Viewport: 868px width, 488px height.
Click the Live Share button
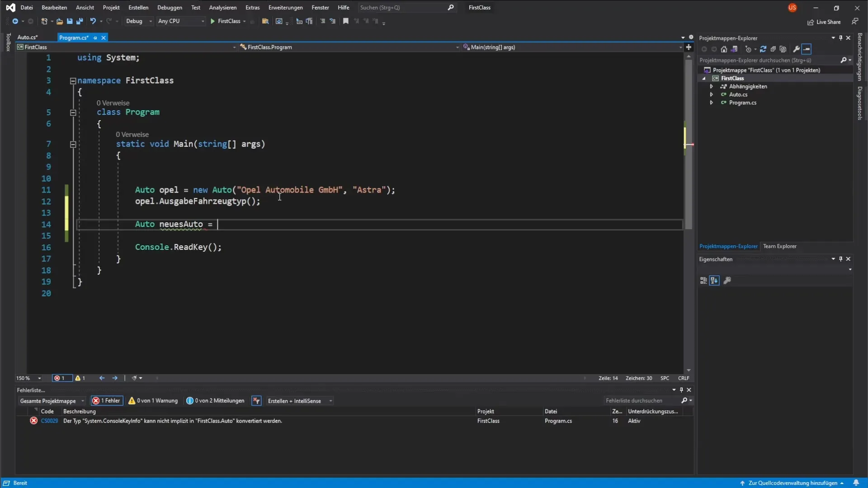tap(824, 22)
